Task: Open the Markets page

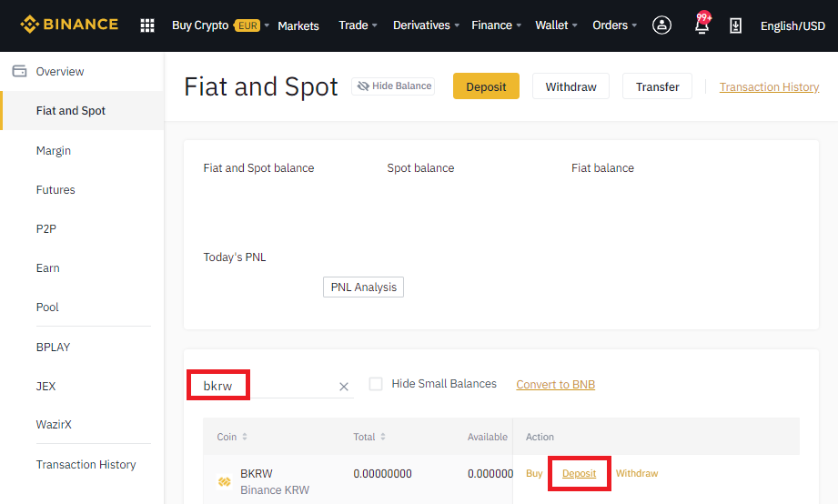Action: (298, 25)
